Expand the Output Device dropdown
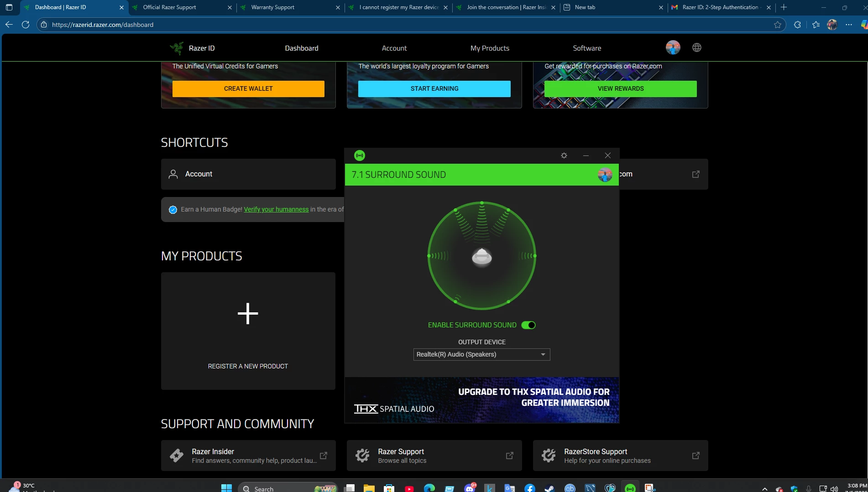This screenshot has height=492, width=868. (481, 354)
